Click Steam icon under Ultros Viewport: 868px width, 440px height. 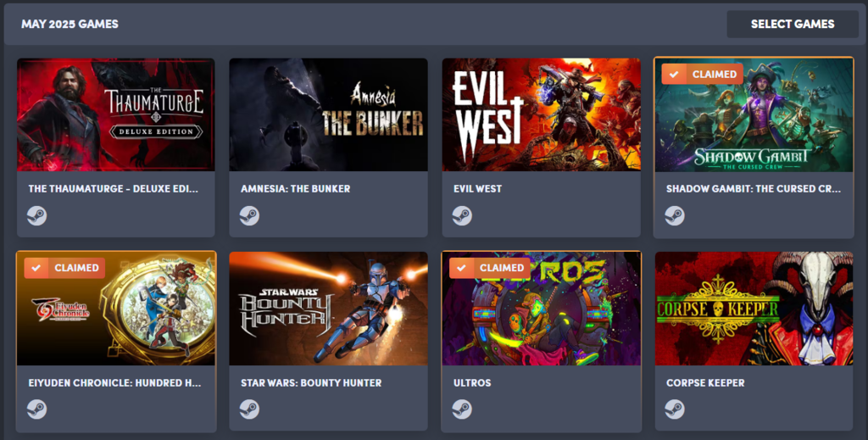click(x=462, y=409)
